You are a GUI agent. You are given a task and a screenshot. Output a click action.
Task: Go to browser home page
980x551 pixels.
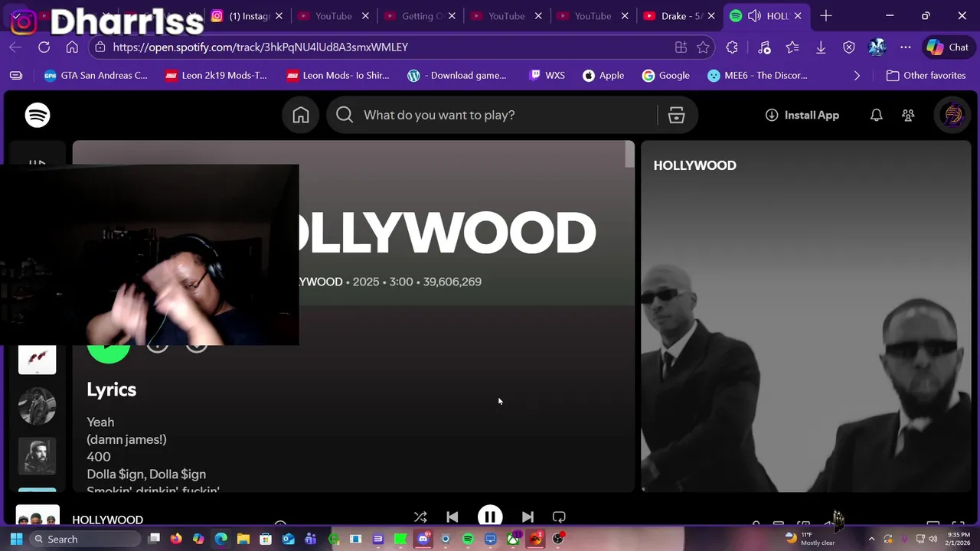click(x=72, y=47)
